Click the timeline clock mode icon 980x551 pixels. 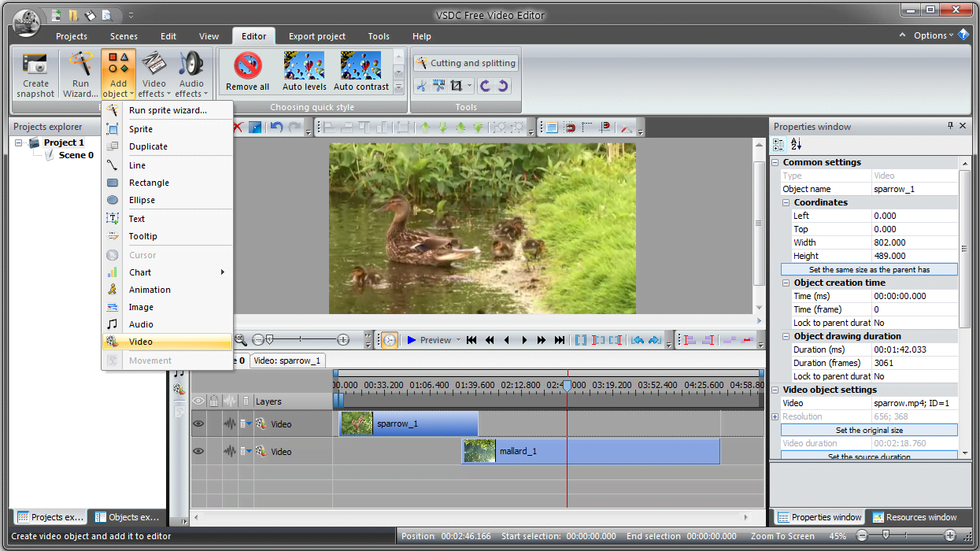389,340
